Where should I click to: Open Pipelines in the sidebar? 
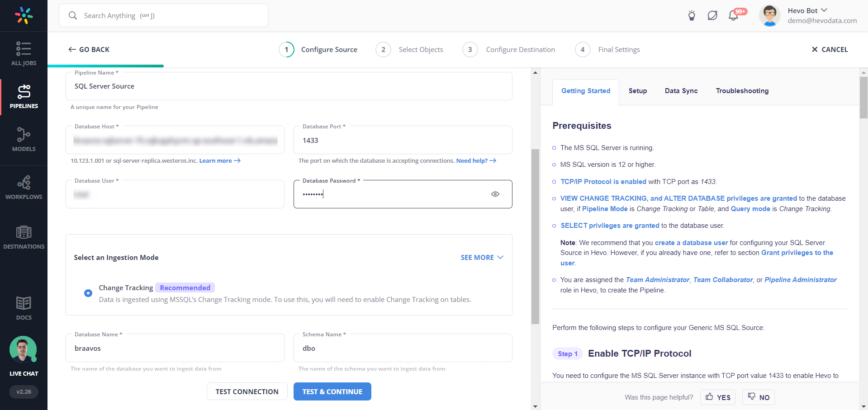pyautogui.click(x=24, y=97)
